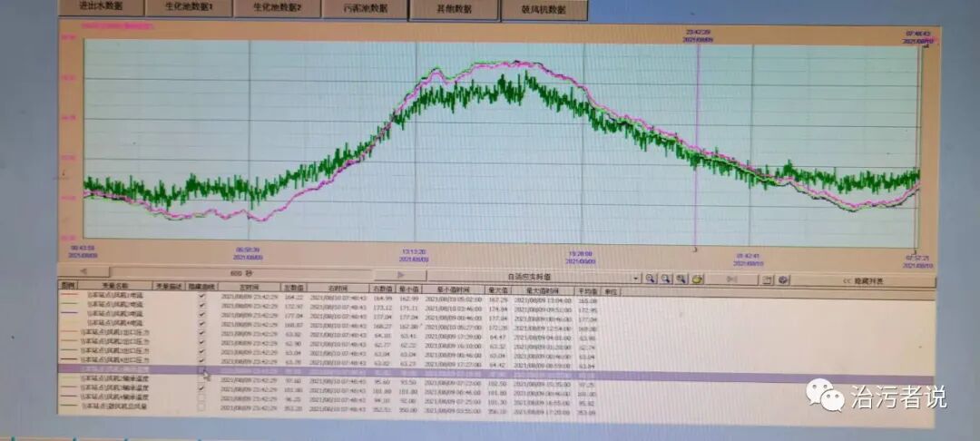Open the 生化池数据2 tab
Screen dimensions: 980x441
tap(277, 9)
